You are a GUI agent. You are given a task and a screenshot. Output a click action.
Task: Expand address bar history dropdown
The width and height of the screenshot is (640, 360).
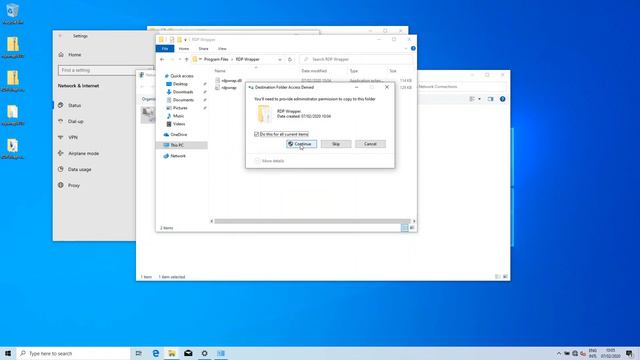click(280, 60)
